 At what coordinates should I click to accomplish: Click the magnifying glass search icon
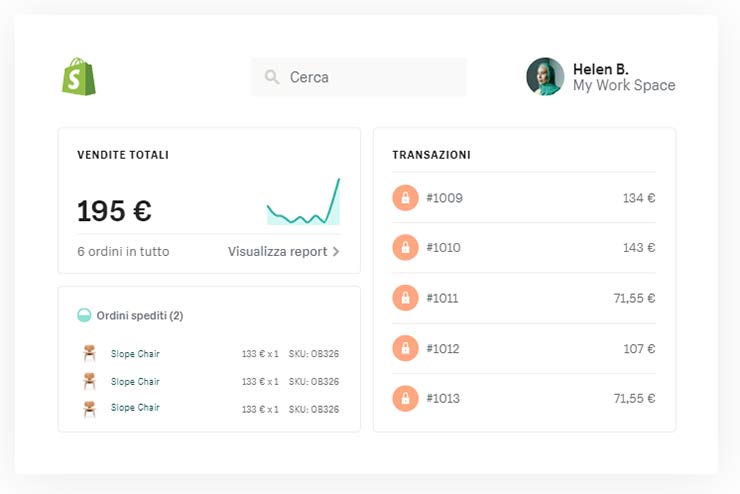[x=272, y=77]
